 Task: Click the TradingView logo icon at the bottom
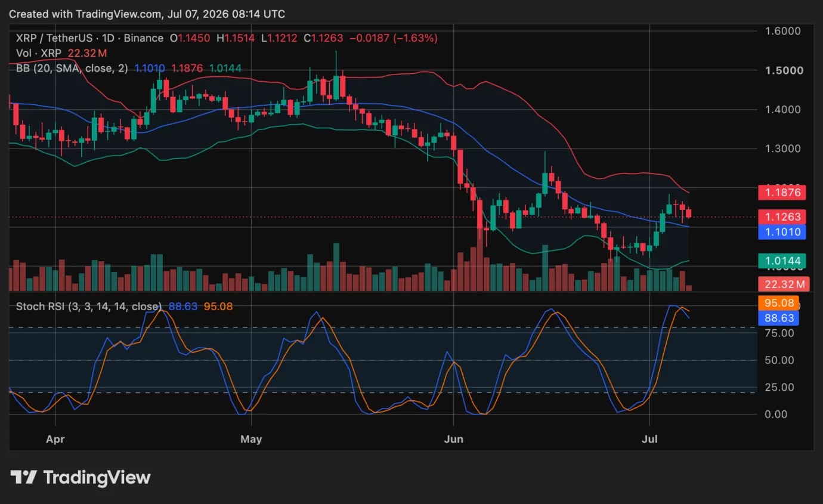click(x=23, y=477)
